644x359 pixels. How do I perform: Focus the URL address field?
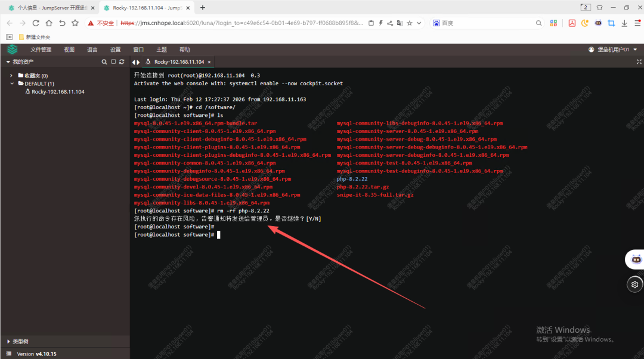[x=242, y=23]
